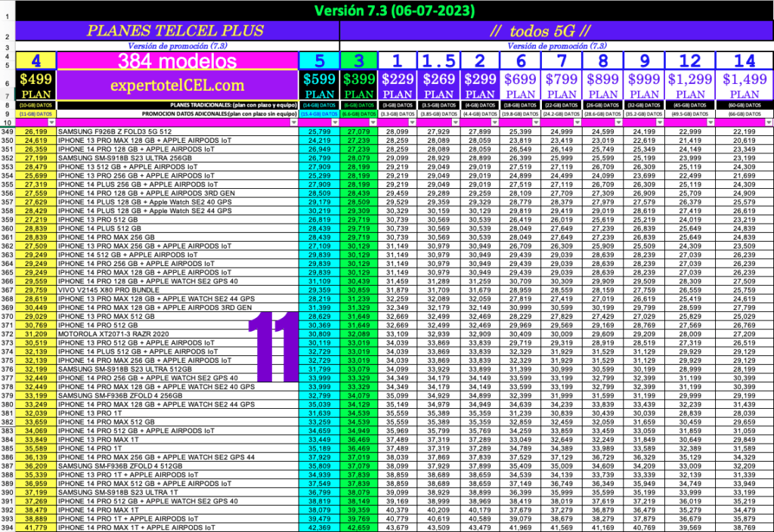Select the 41,779 price cell in row 394
The image size is (774, 532).
pyautogui.click(x=36, y=527)
